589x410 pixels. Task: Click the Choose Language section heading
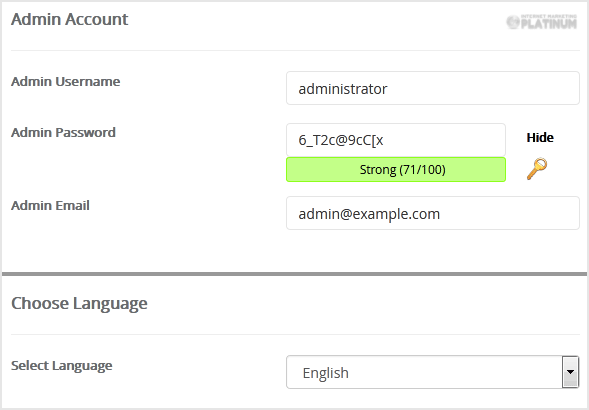point(79,303)
